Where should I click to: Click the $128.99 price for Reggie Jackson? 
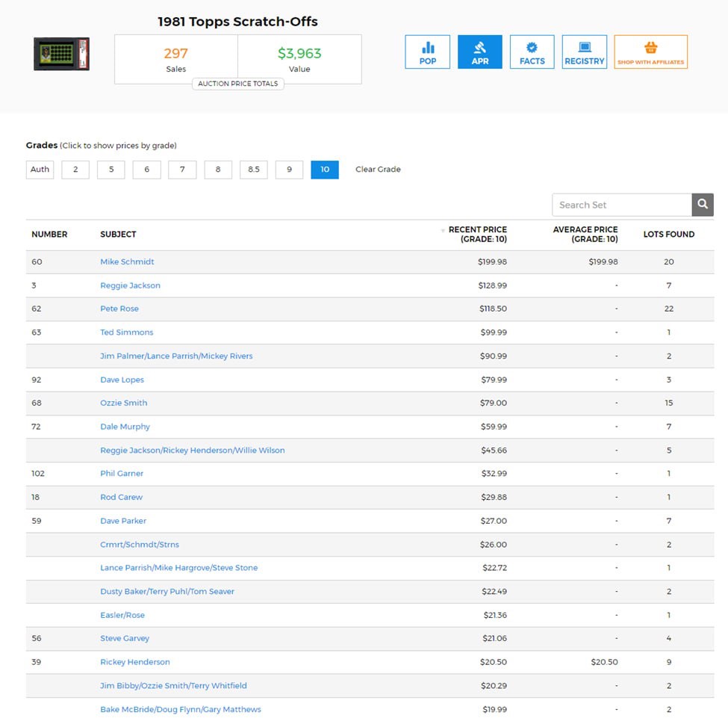493,285
